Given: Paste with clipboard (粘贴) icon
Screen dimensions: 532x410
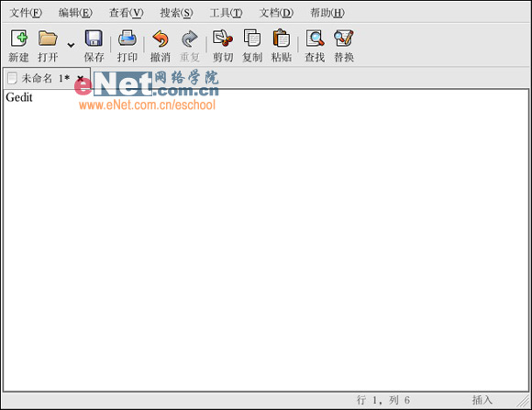Looking at the screenshot, I should pyautogui.click(x=282, y=38).
